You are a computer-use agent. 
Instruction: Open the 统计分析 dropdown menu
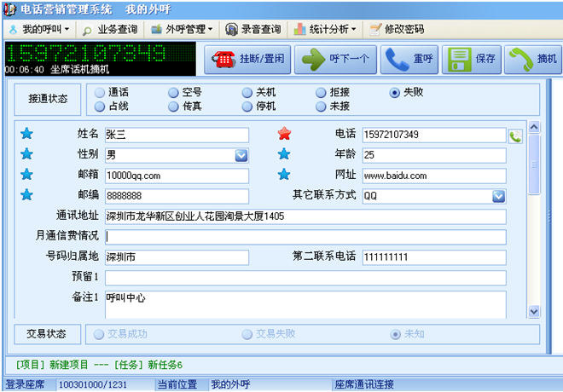pyautogui.click(x=326, y=29)
